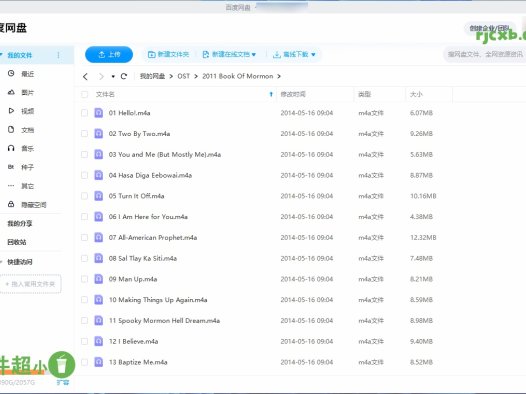The image size is (526, 394).
Task: Refresh the current folder listing
Action: 124,76
